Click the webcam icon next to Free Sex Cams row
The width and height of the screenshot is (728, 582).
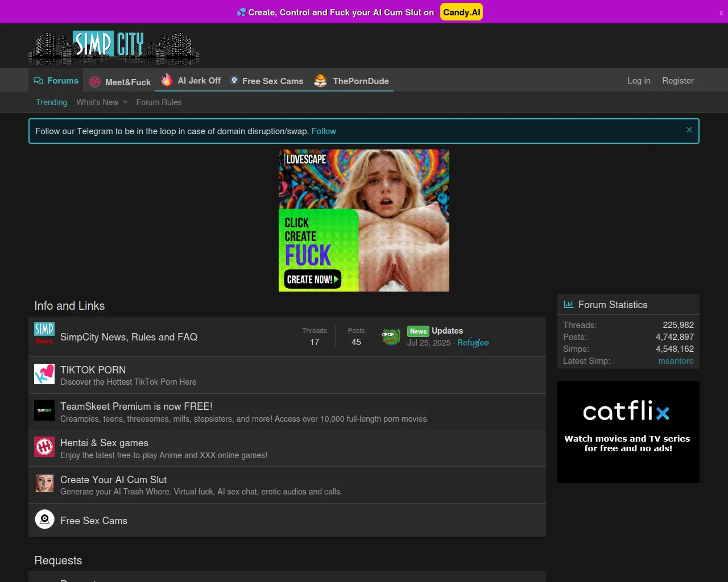pos(44,519)
